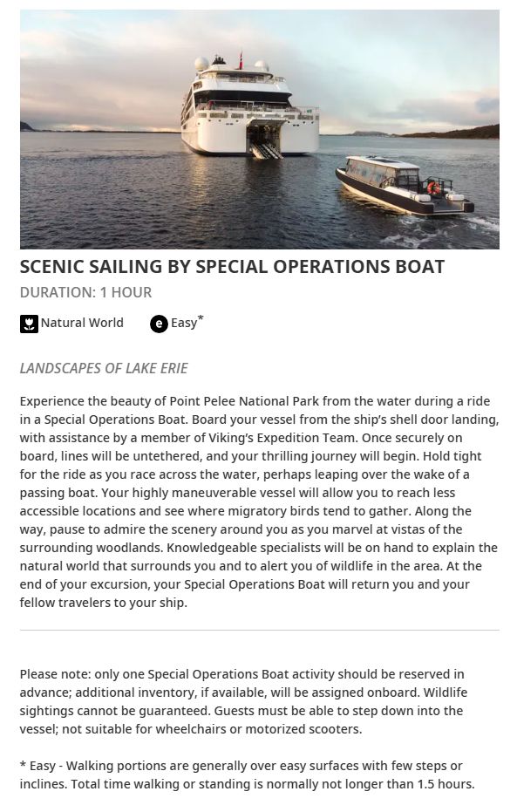The height and width of the screenshot is (812, 517).
Task: Open the cruise ship hero photo
Action: pos(259,129)
